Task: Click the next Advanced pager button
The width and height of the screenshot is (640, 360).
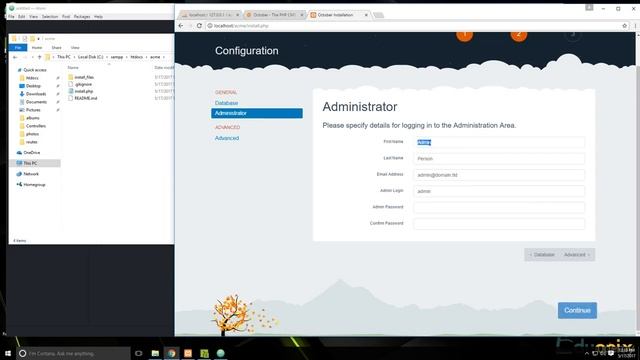Action: click(577, 255)
